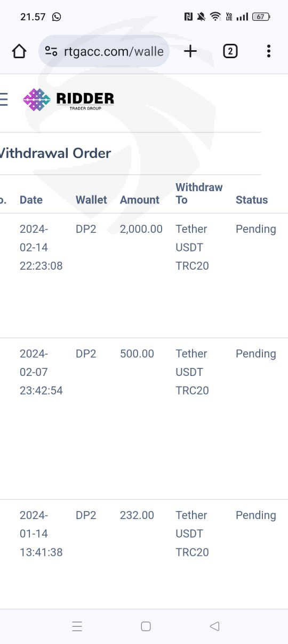The height and width of the screenshot is (644, 288).
Task: Open the browser three-dot menu
Action: tap(268, 51)
